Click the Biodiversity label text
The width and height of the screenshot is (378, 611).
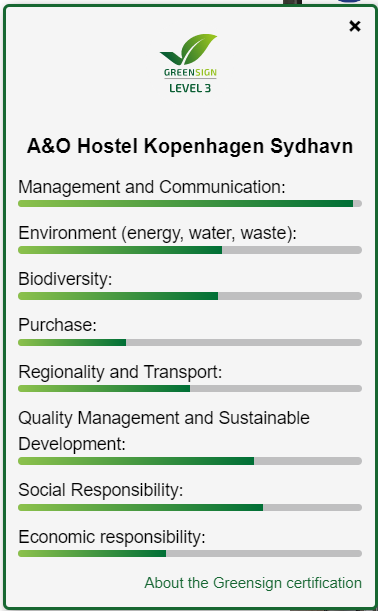(65, 279)
